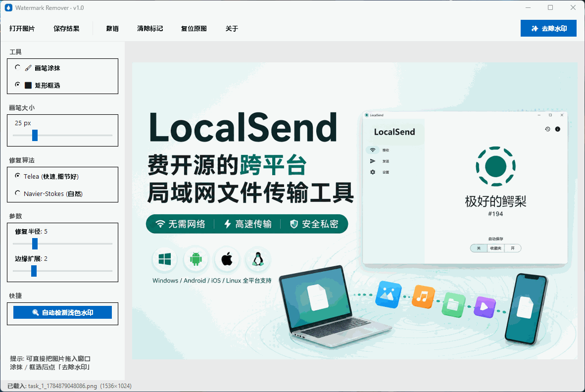
Task: Maximize the Watermark Remover window
Action: click(550, 7)
